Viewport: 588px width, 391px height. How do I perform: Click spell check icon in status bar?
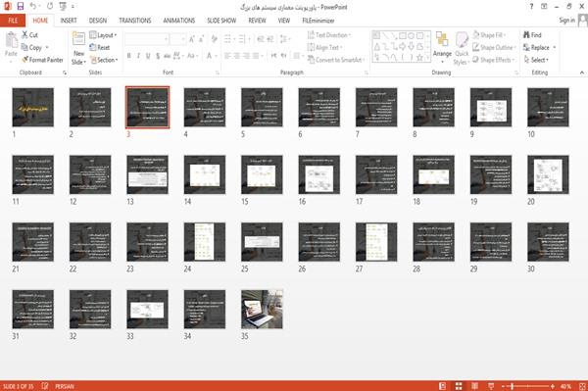45,386
